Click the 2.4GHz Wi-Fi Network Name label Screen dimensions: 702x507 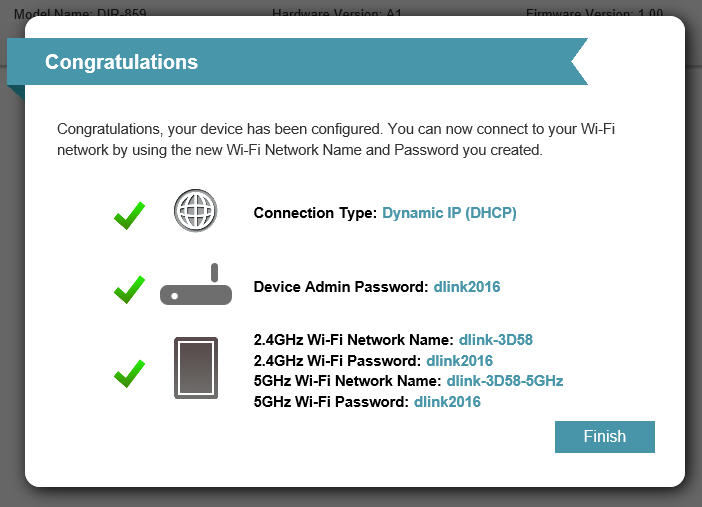click(354, 340)
